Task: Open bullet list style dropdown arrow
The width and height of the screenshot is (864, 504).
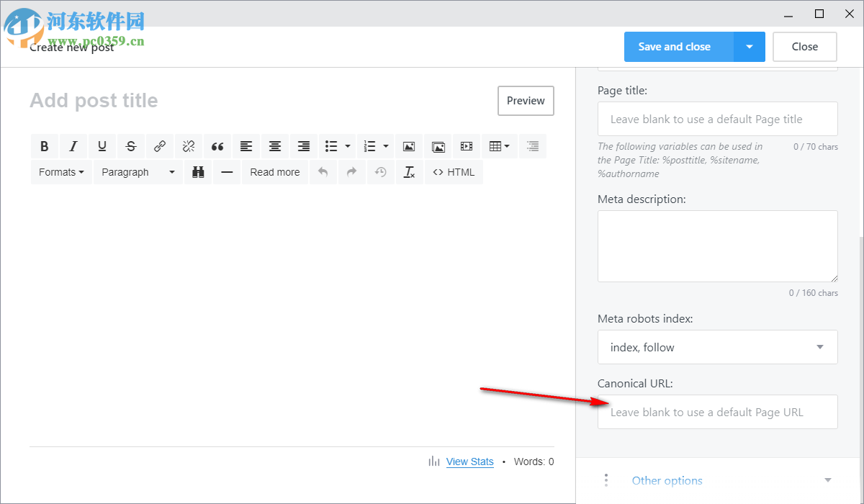Action: tap(348, 146)
